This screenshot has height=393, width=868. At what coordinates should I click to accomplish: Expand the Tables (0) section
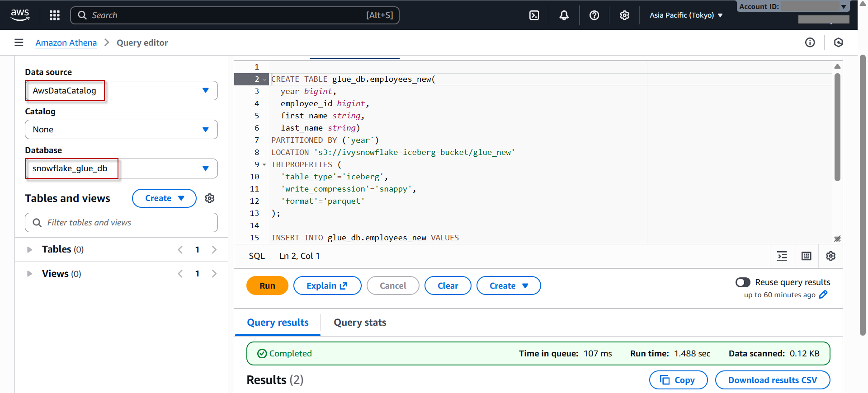pos(29,249)
